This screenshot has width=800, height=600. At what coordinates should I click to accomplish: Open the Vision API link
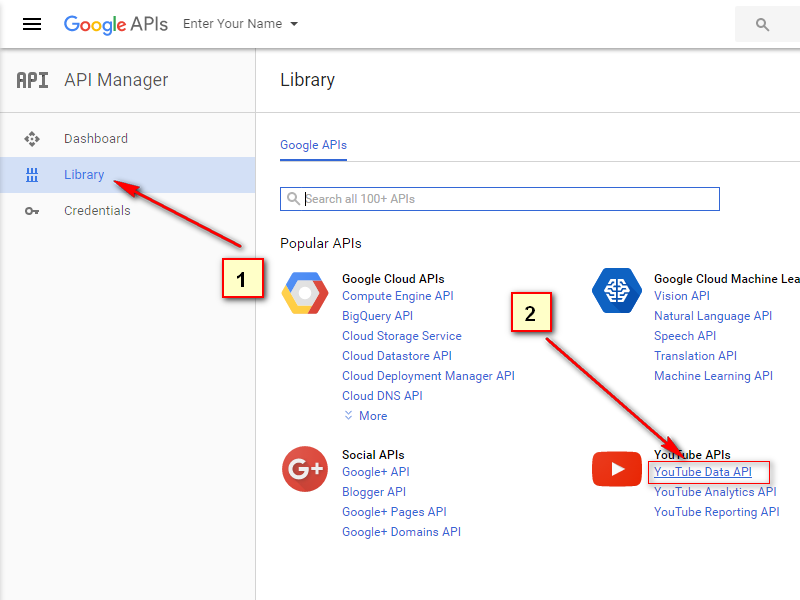(681, 296)
